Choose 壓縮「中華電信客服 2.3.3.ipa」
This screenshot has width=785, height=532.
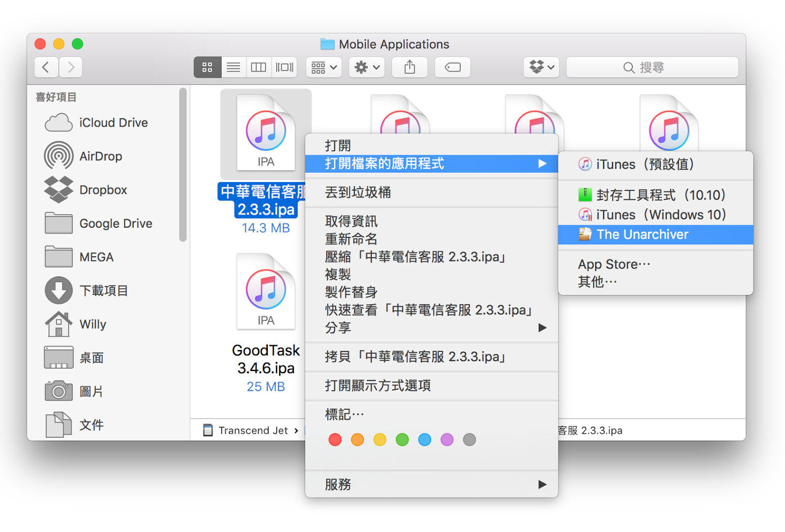coord(431,257)
